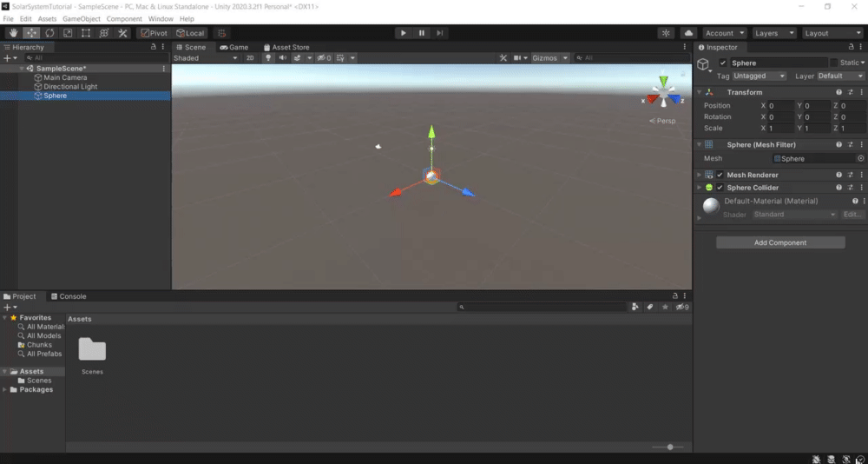Select the Scale tool
Image resolution: width=868 pixels, height=464 pixels.
(68, 33)
